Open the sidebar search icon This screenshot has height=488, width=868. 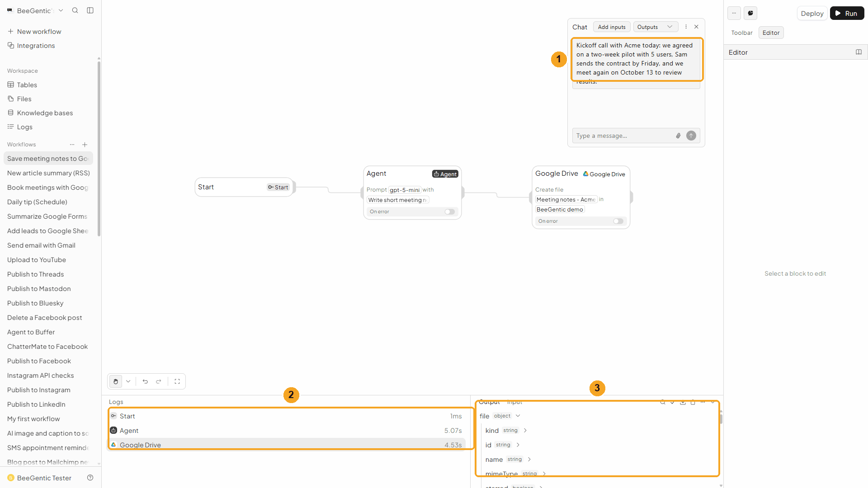click(75, 10)
